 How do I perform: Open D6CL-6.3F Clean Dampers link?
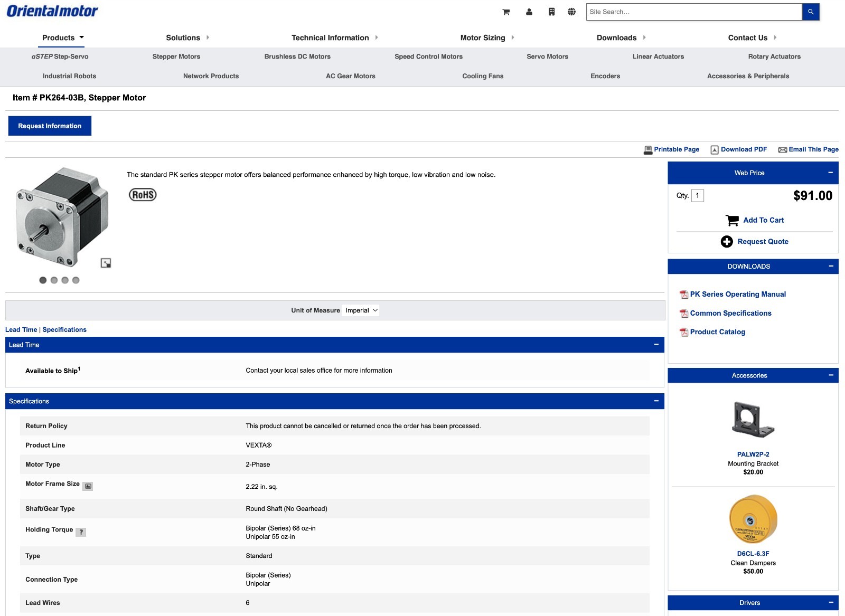point(753,553)
